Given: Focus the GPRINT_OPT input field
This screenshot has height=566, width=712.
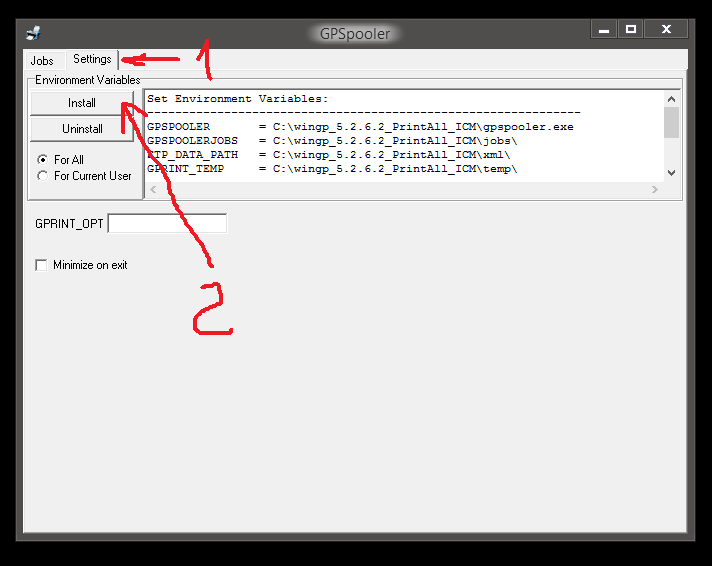Looking at the screenshot, I should 167,223.
